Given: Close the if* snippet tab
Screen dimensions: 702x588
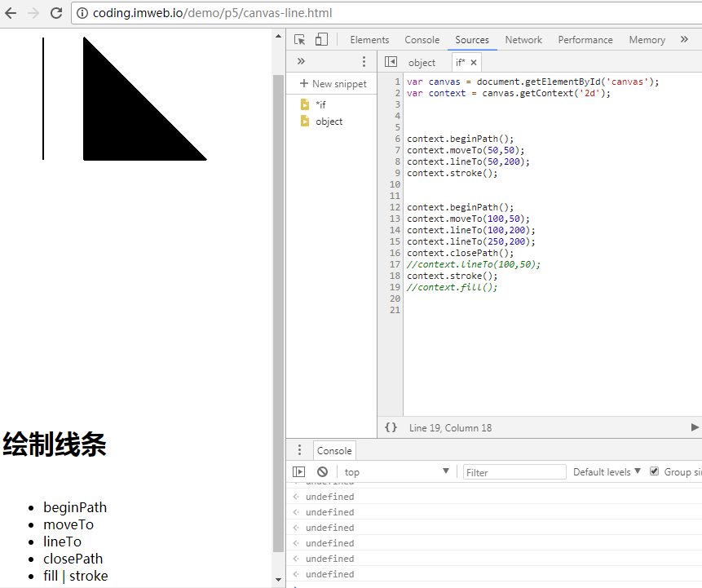Looking at the screenshot, I should click(474, 62).
